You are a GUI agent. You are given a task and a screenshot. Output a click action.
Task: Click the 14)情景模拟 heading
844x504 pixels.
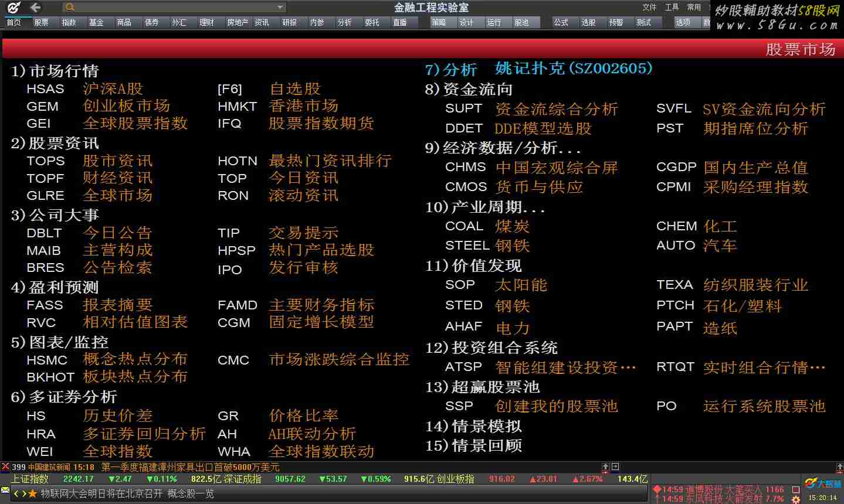coord(473,427)
